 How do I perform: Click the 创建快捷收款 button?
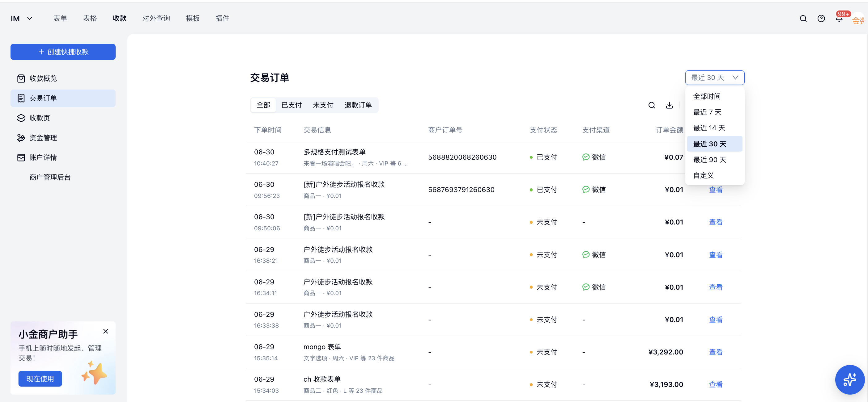[x=63, y=52]
